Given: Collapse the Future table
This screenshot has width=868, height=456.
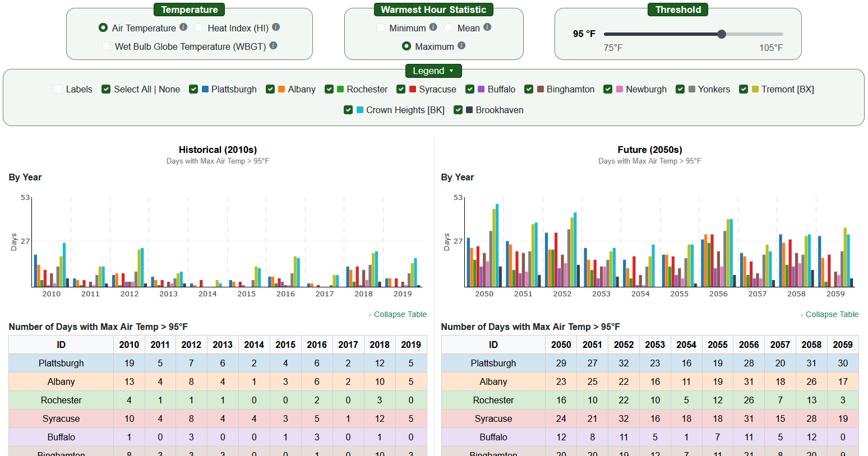Looking at the screenshot, I should pos(829,314).
